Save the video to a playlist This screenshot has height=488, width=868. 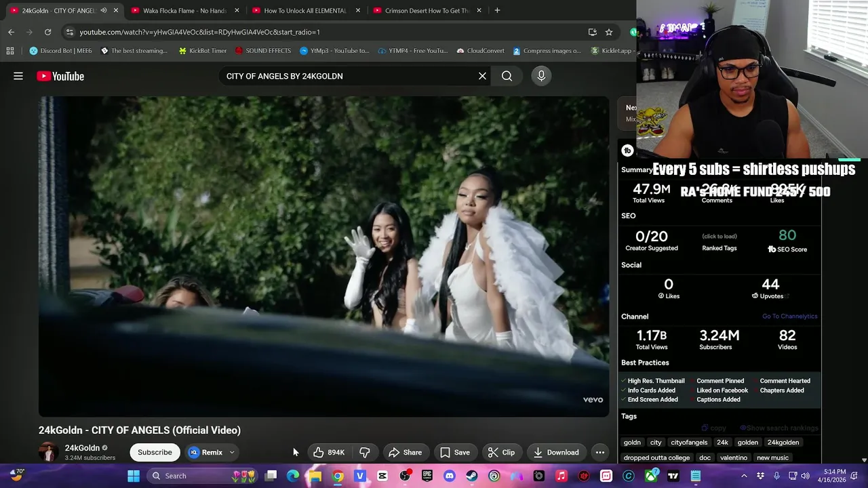point(455,452)
